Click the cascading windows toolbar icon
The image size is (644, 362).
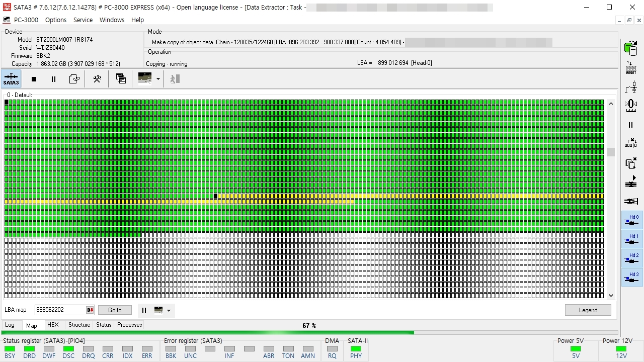pos(121,79)
